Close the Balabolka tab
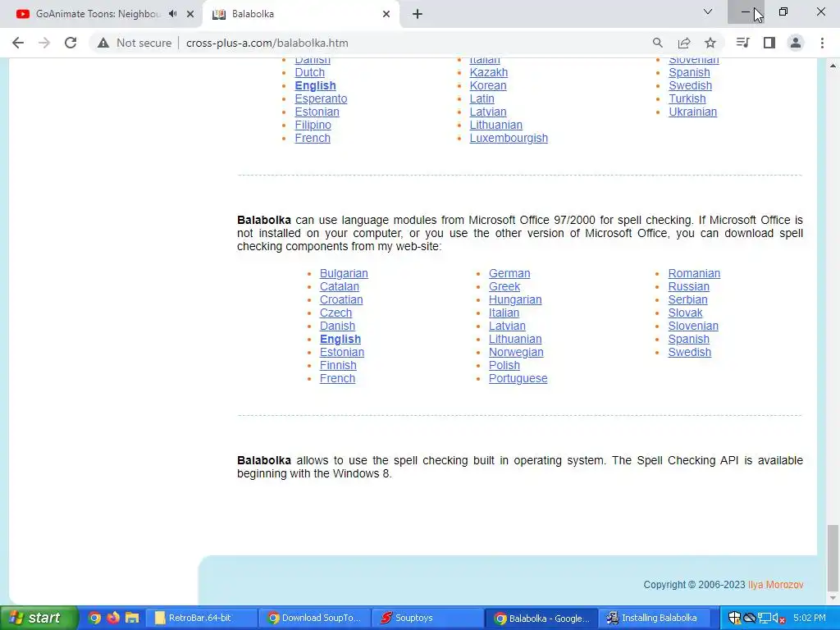The height and width of the screenshot is (630, 840). 386,14
